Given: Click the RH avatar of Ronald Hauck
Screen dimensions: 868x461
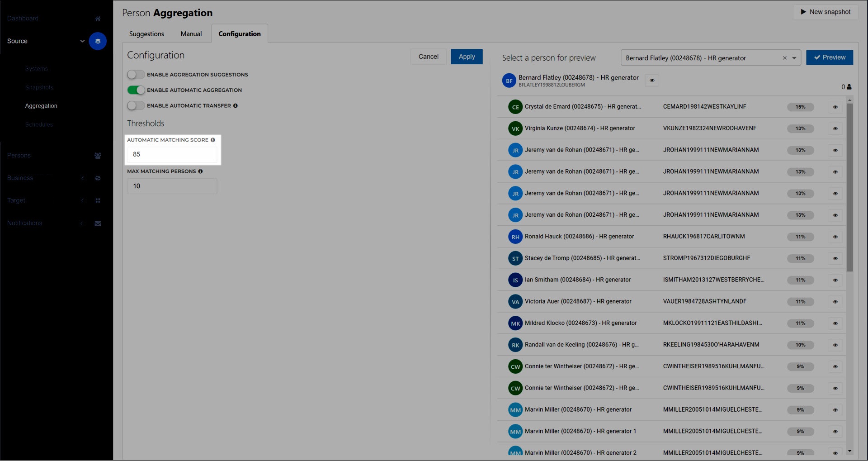Looking at the screenshot, I should click(x=515, y=237).
